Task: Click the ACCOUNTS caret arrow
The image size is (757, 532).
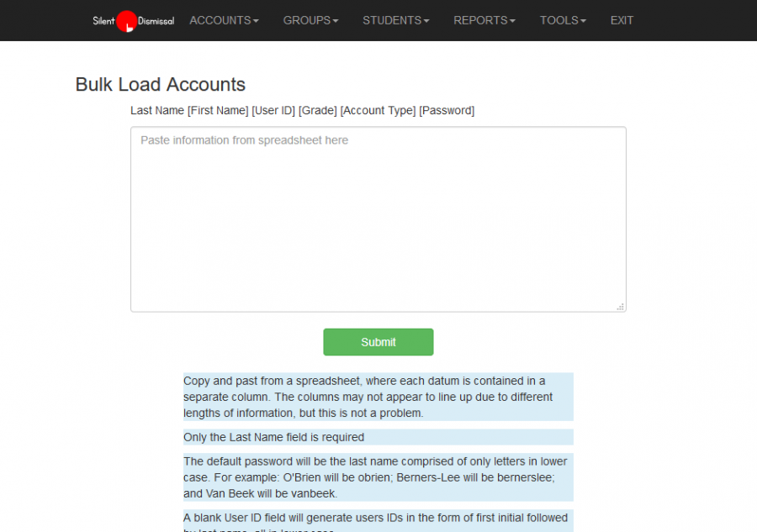Action: [256, 21]
